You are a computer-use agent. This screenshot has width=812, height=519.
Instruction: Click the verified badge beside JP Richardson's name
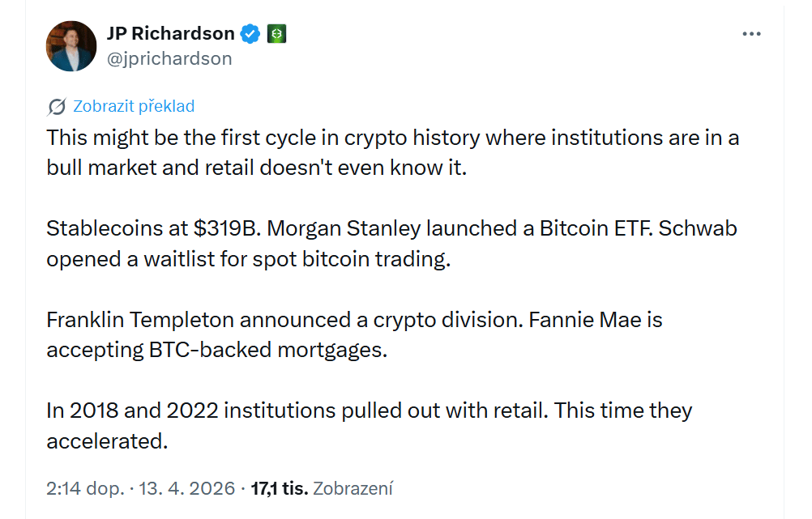coord(250,33)
